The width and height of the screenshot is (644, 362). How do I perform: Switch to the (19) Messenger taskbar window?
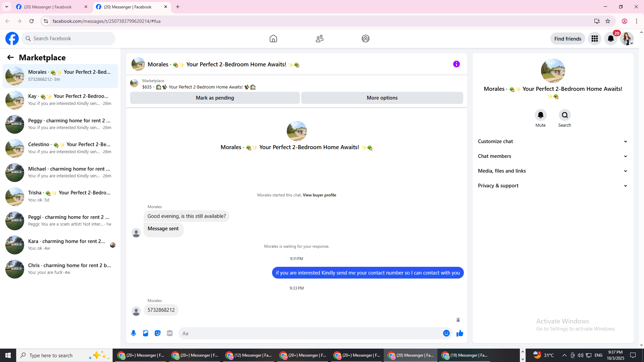465,355
